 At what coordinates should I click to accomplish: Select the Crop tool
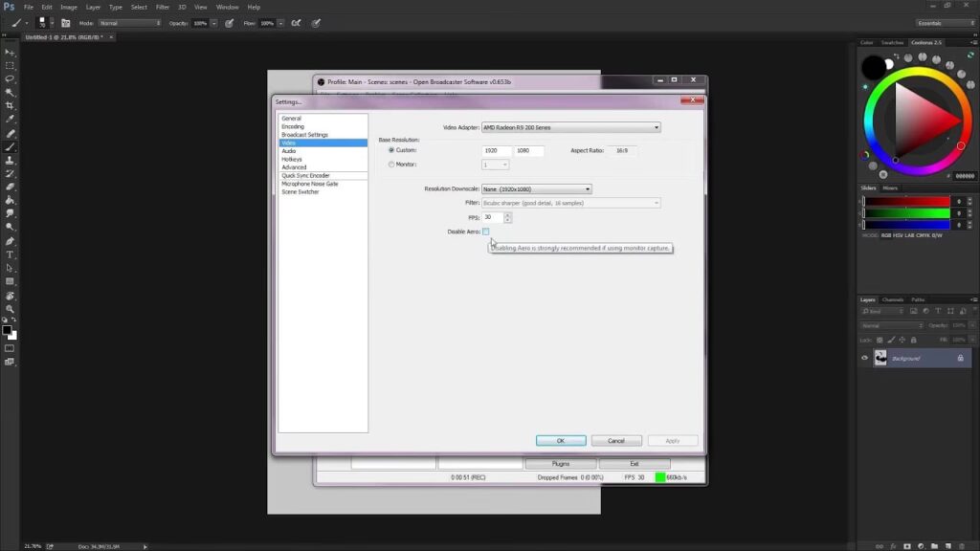[x=10, y=105]
